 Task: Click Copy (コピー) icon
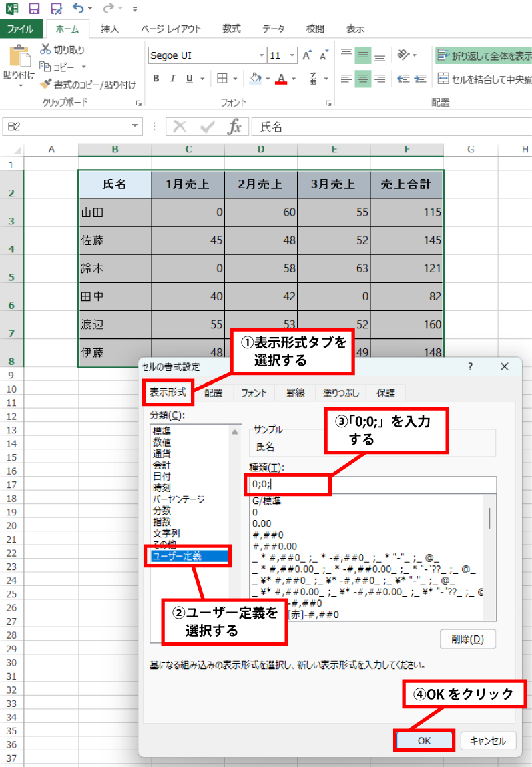[x=45, y=67]
